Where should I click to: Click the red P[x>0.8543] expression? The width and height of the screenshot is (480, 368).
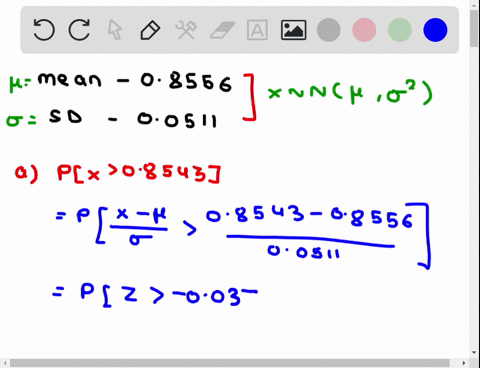pos(138,173)
